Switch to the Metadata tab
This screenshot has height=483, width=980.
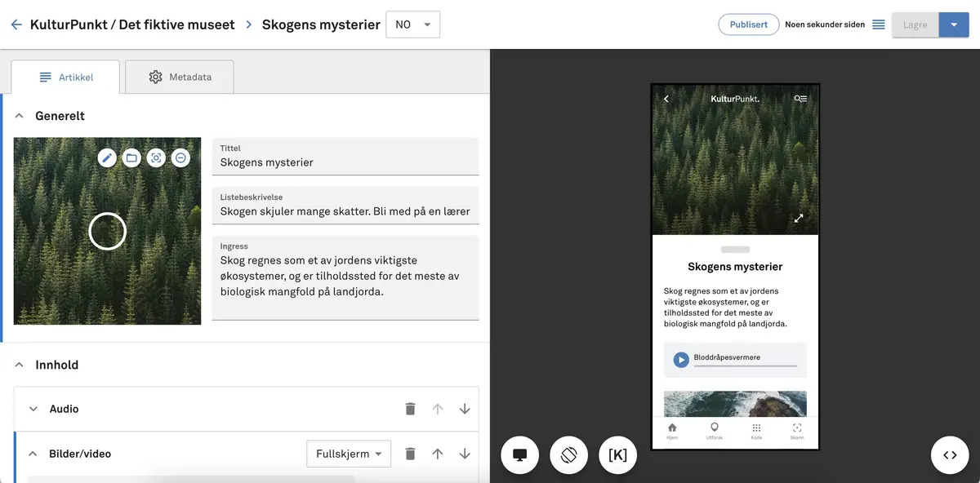(x=180, y=77)
